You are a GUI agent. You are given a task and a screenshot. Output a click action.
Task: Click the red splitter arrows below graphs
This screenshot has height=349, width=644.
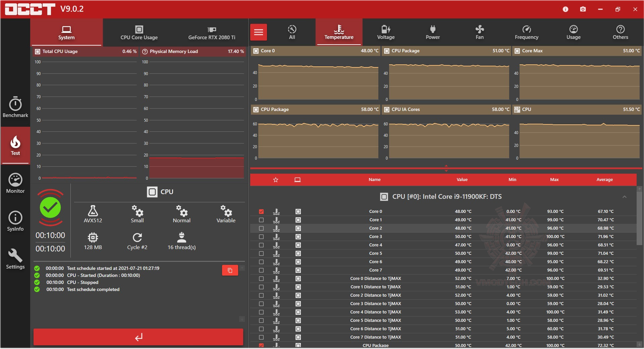tap(446, 168)
